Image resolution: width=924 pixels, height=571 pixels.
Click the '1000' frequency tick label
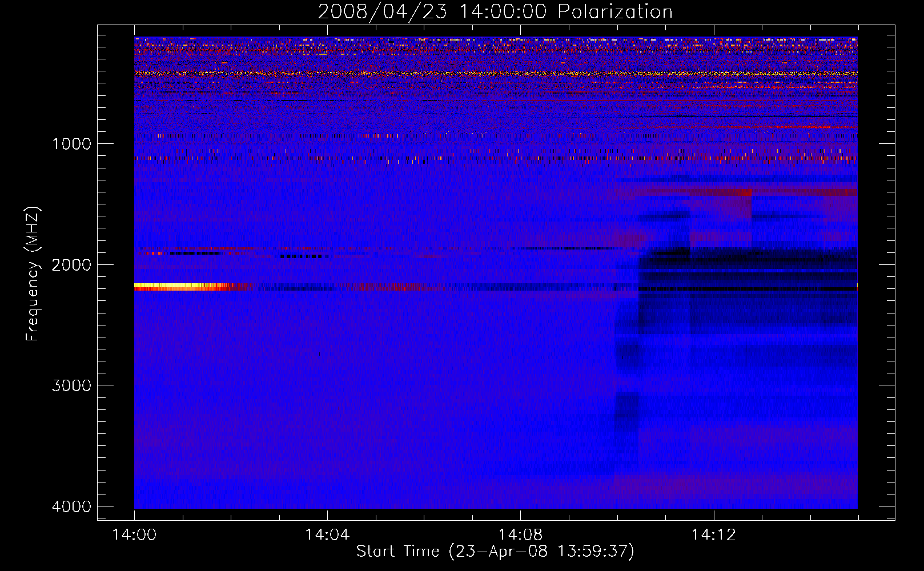(x=72, y=144)
